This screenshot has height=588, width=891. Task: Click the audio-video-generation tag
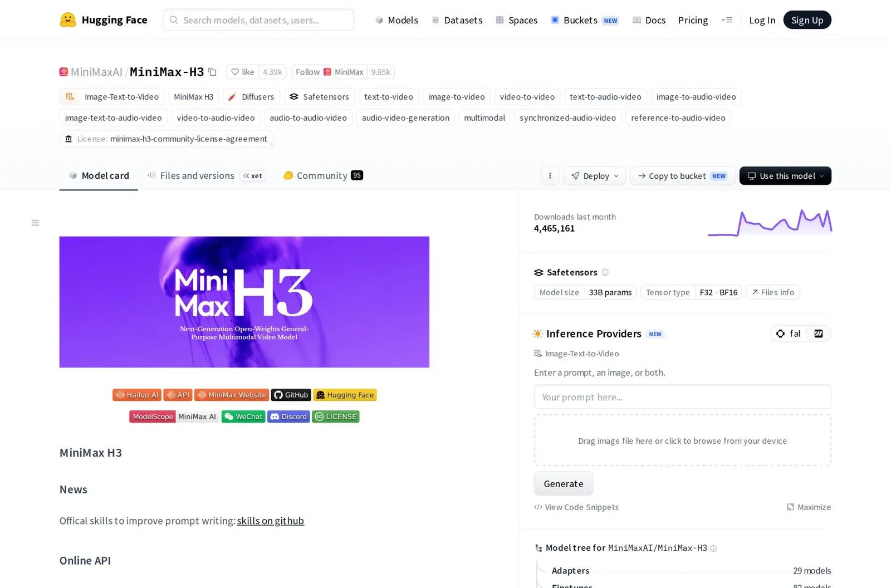405,117
